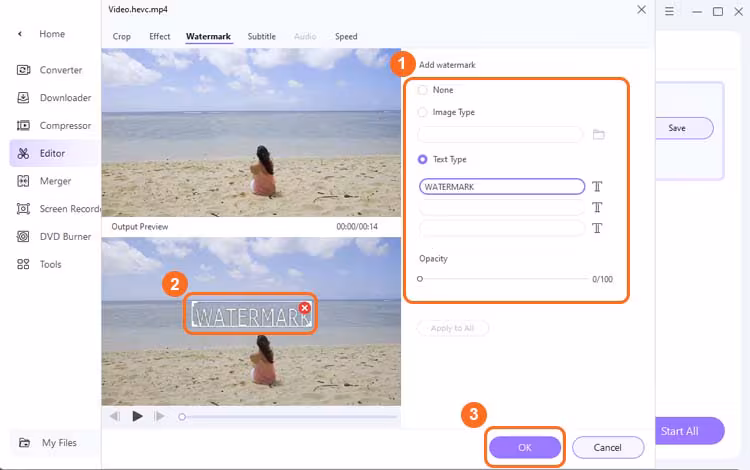Viewport: 750px width, 470px height.
Task: Open the Tools sidebar item
Action: click(x=39, y=264)
